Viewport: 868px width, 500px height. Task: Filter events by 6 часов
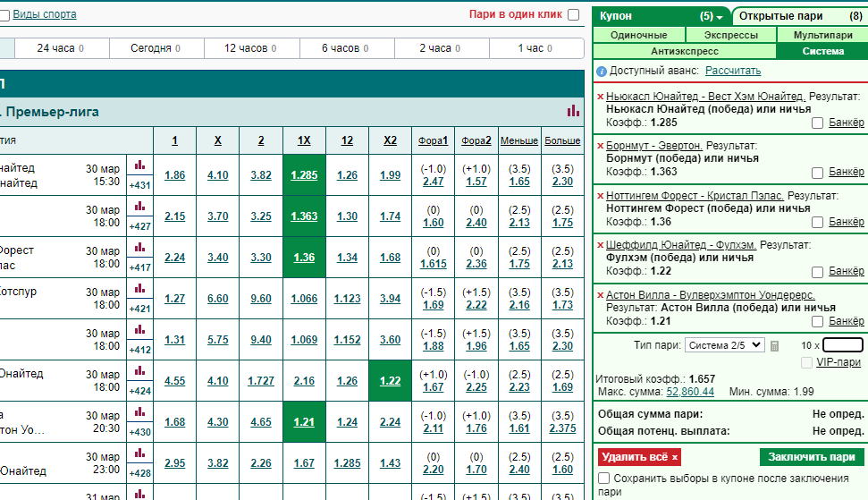click(x=347, y=48)
